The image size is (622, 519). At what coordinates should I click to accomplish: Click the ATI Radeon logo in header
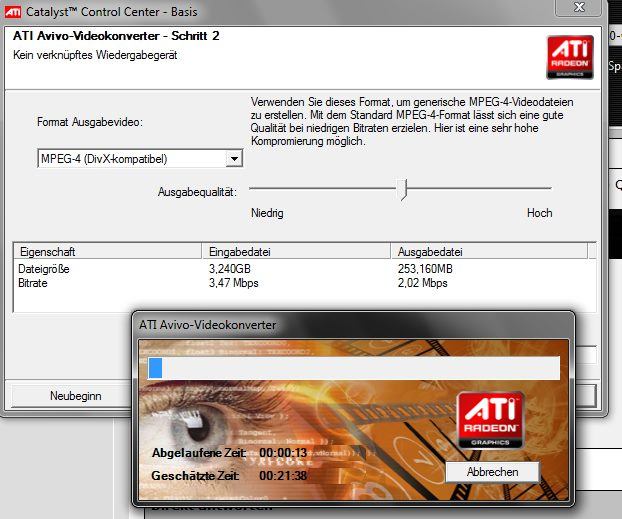(570, 57)
